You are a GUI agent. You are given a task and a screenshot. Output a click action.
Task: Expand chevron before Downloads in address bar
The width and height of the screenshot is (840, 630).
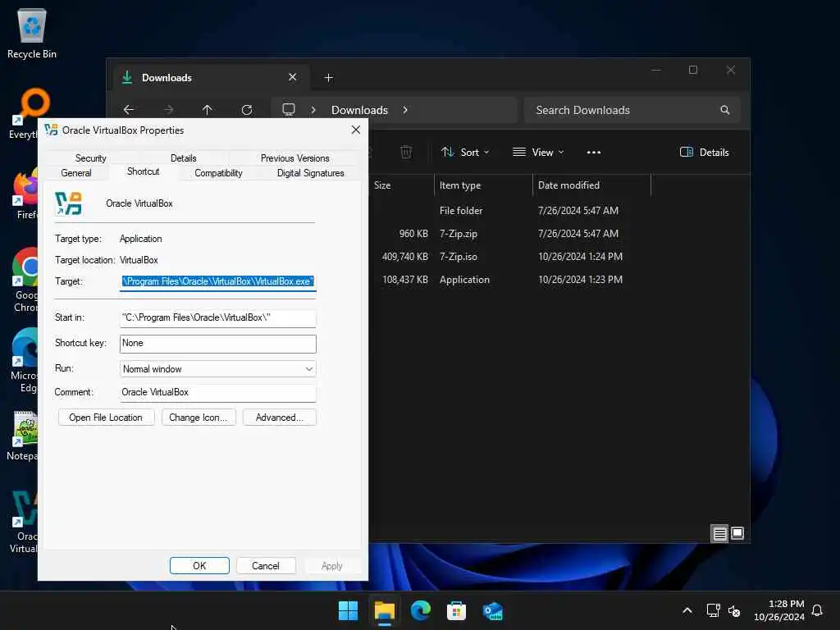(x=313, y=110)
